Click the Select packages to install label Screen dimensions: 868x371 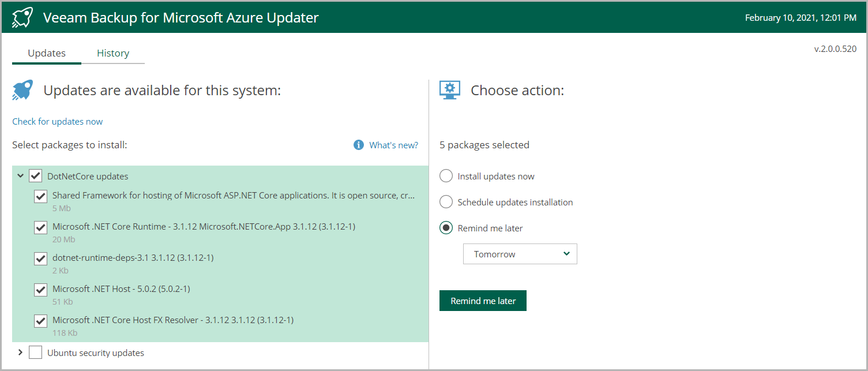[70, 145]
